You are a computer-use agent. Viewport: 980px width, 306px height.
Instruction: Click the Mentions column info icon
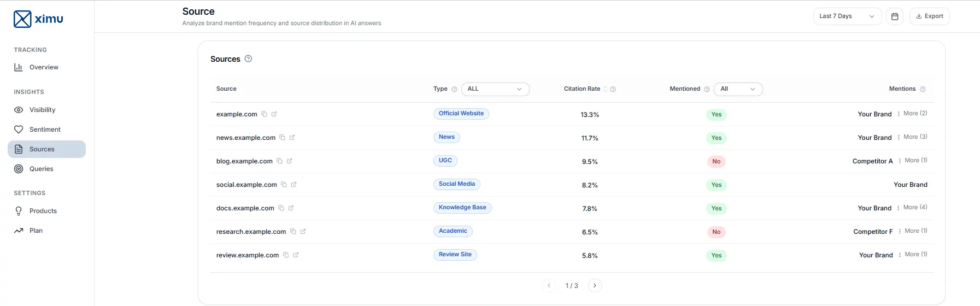(923, 89)
